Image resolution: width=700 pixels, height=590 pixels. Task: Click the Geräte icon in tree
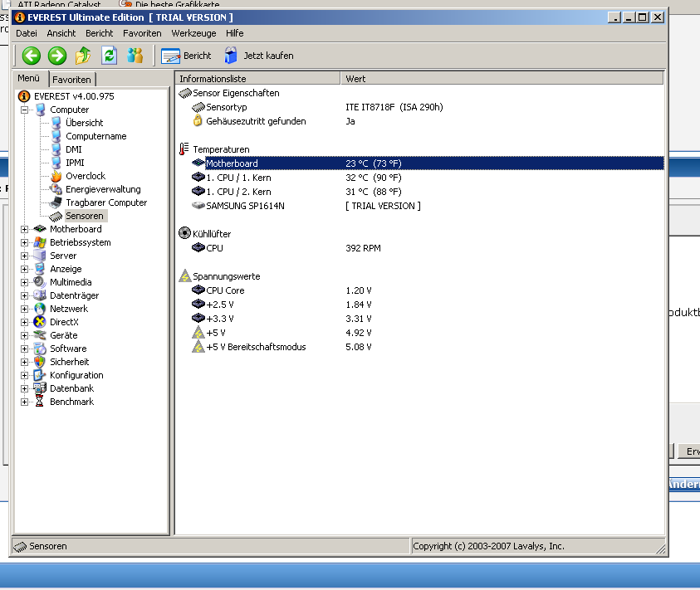point(40,335)
